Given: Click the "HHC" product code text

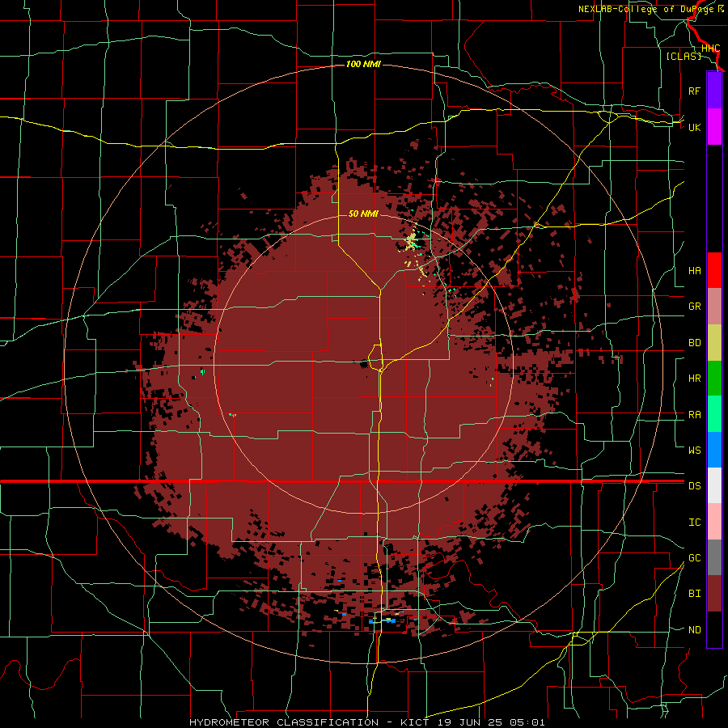Looking at the screenshot, I should (x=710, y=49).
